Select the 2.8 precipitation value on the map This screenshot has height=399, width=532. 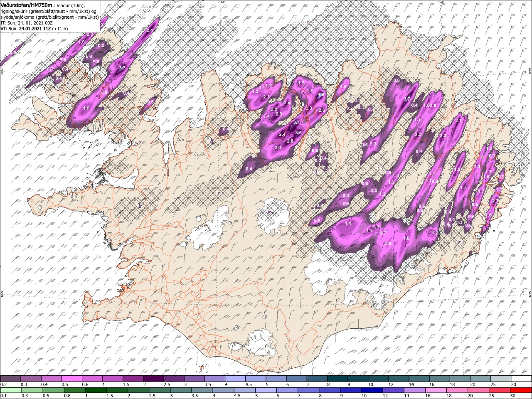(290, 141)
